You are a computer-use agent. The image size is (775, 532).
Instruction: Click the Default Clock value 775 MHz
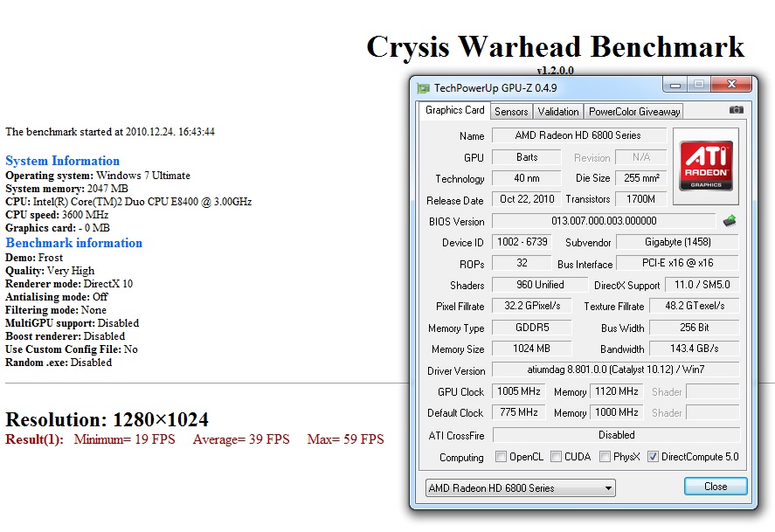tap(518, 412)
